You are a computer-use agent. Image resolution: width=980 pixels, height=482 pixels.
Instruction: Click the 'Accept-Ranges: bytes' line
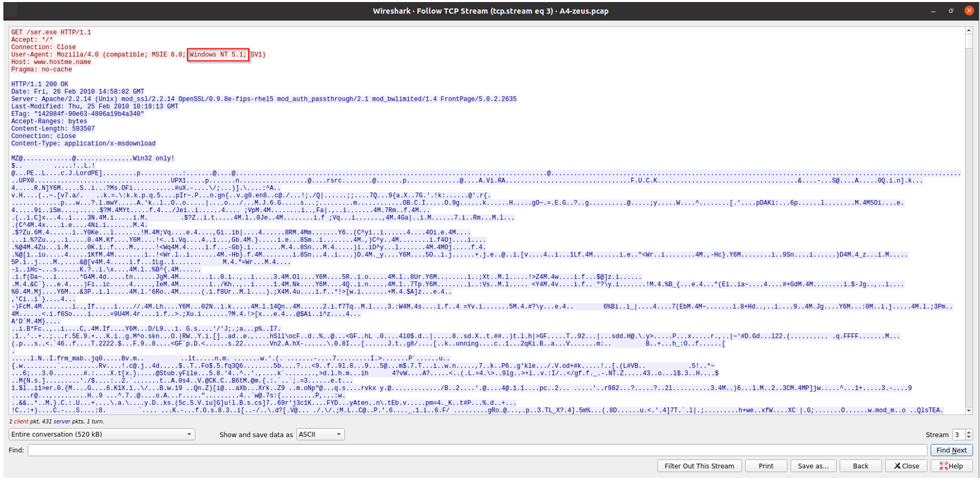49,121
